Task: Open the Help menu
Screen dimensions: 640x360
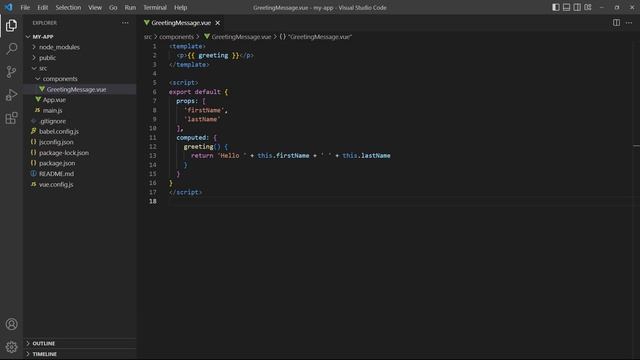Action: (180, 7)
